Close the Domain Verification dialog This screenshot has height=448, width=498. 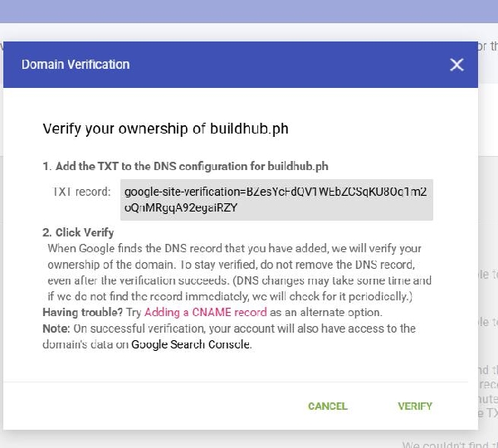click(x=456, y=65)
